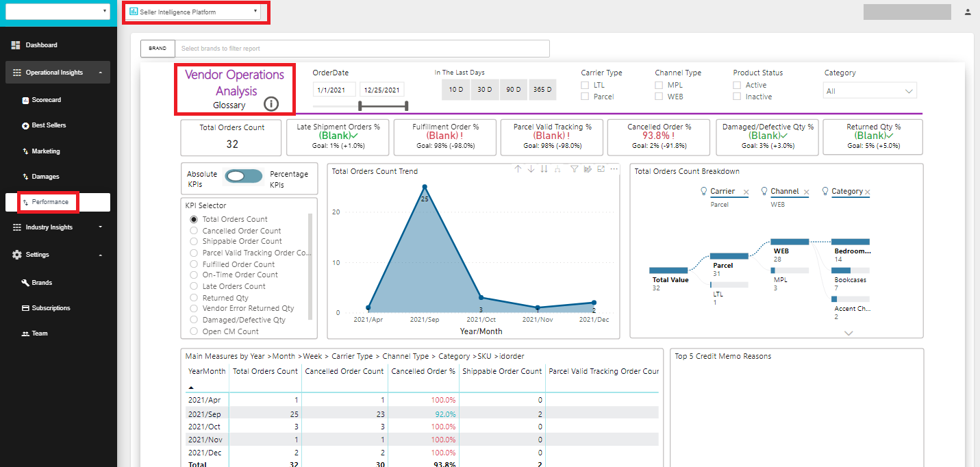Open the Performance sidebar item
Screen dimensions: 980x467
pos(58,202)
